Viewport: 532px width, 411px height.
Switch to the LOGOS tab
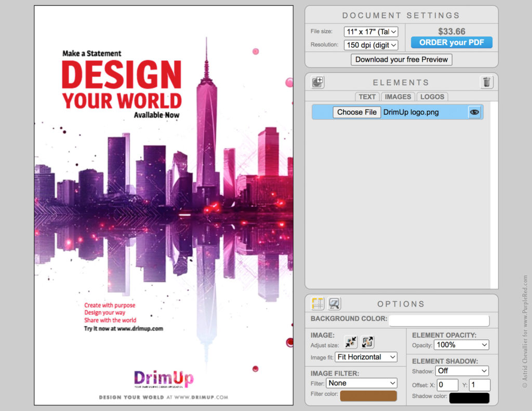point(432,97)
